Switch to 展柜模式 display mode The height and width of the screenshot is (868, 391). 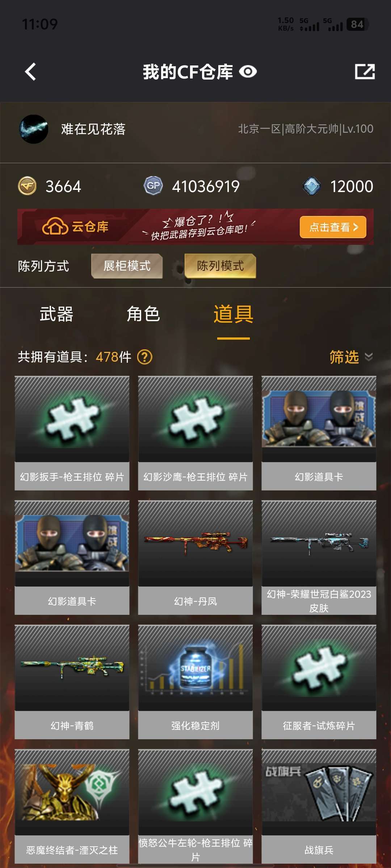127,266
